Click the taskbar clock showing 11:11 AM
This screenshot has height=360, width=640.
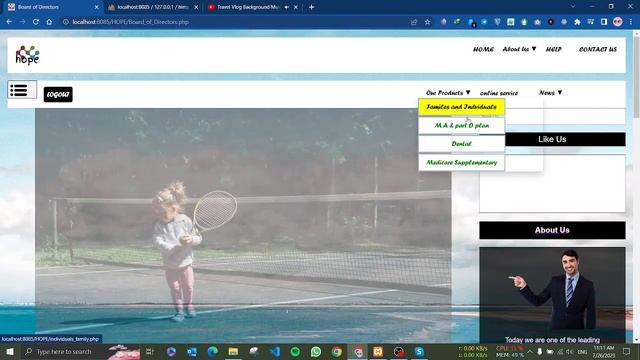[604, 351]
